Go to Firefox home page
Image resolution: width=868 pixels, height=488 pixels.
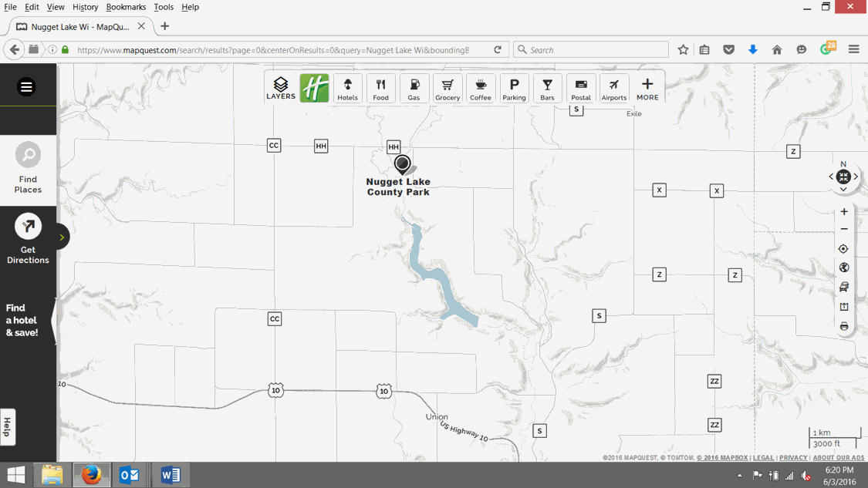pyautogui.click(x=777, y=50)
